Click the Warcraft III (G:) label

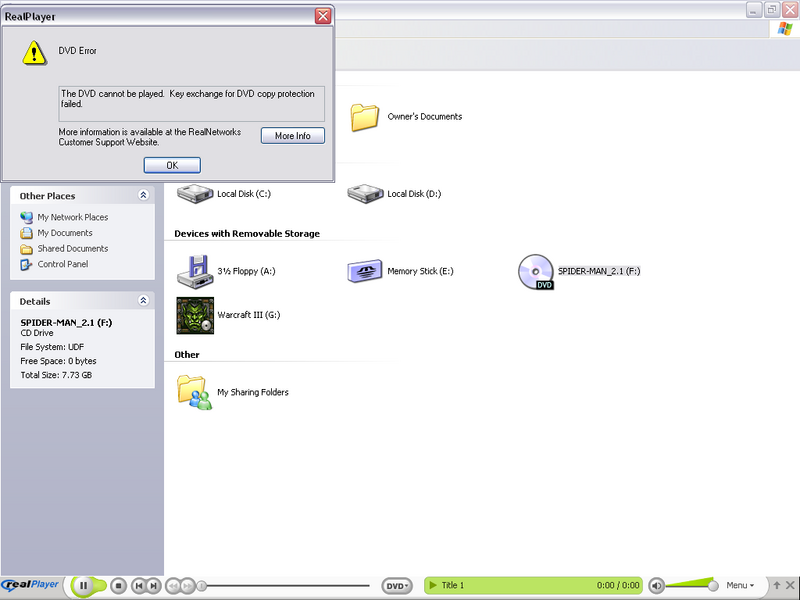pos(248,315)
